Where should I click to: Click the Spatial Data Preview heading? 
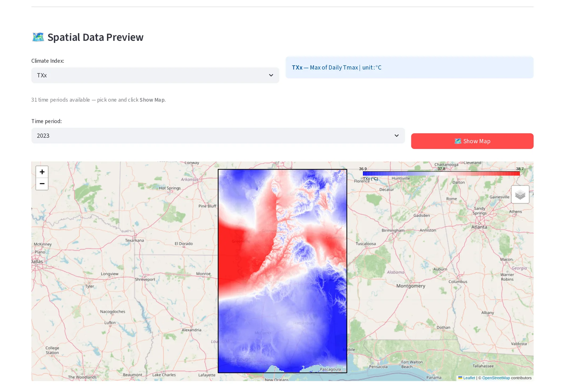coord(95,37)
